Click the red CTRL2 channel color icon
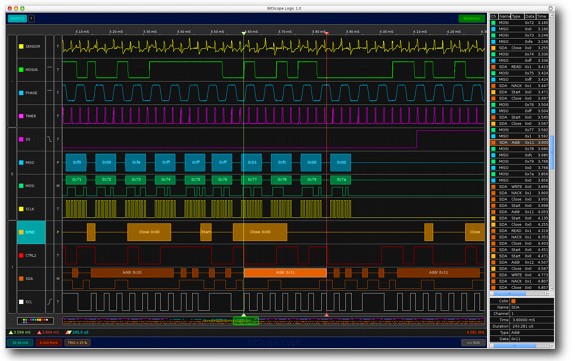The image size is (575, 361). pos(21,255)
